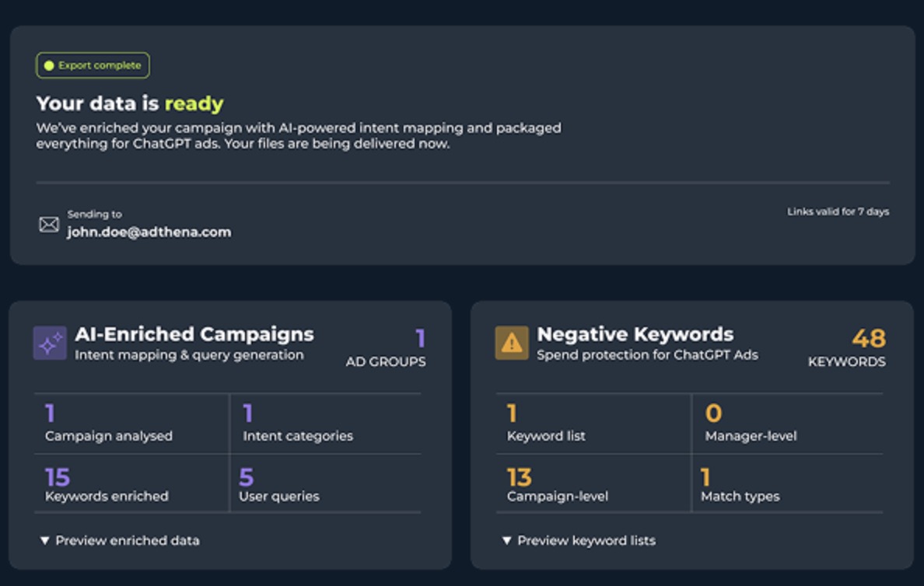Click the 48 KEYWORDS total counter

coord(847,347)
